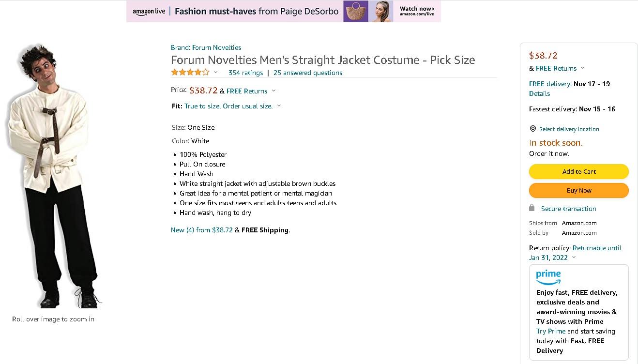Screen dimensions: 638x364
Task: Expand the Return policy details chevron
Action: tap(574, 258)
